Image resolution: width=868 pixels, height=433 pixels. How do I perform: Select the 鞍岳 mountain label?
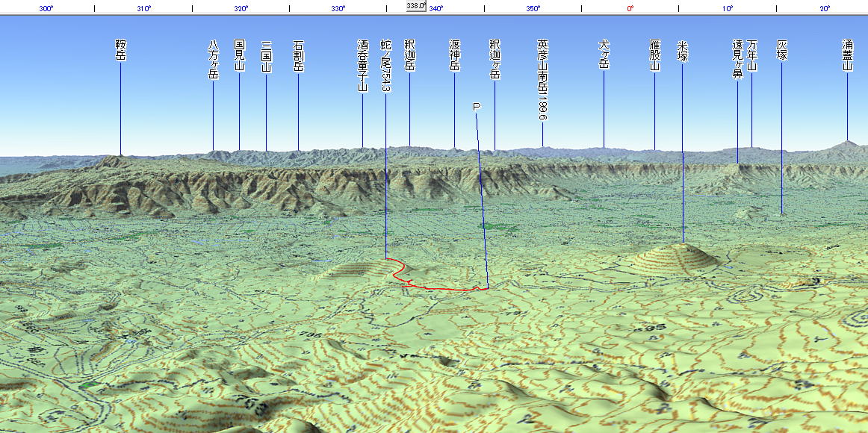120,51
